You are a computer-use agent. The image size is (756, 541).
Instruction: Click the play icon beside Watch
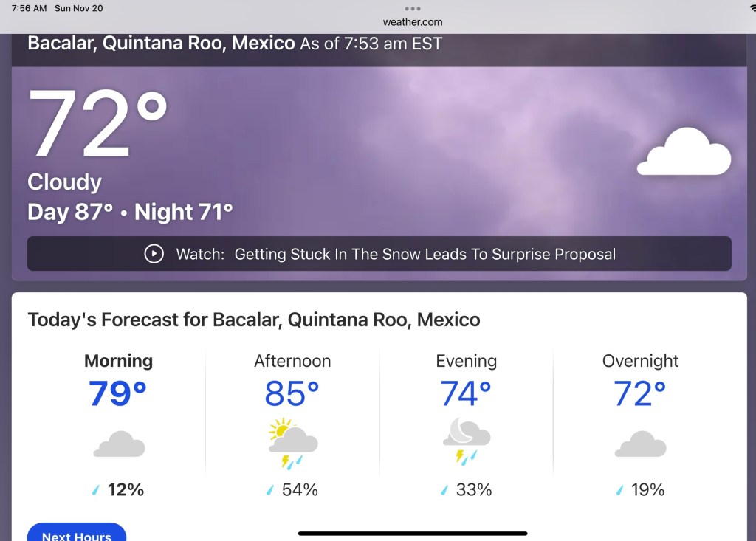154,254
